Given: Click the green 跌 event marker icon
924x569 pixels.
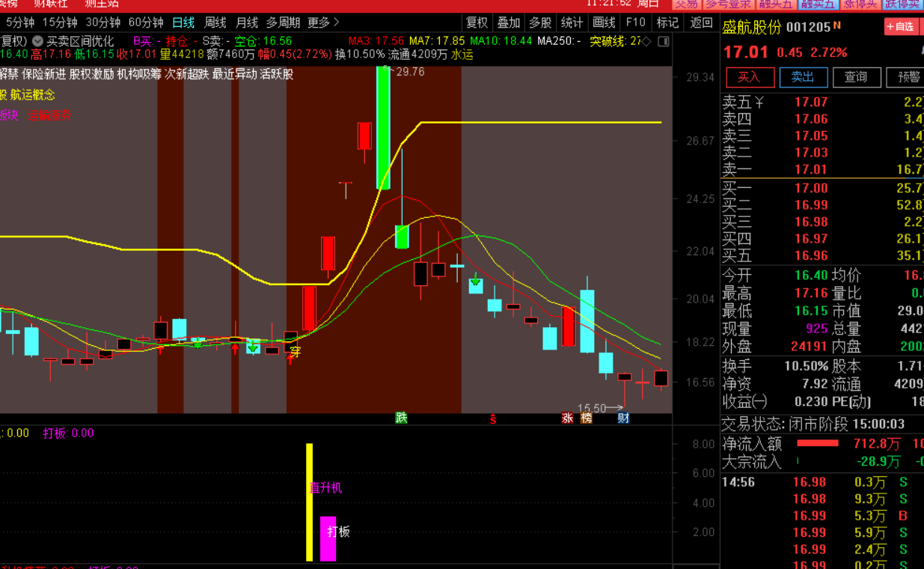Looking at the screenshot, I should [x=402, y=418].
